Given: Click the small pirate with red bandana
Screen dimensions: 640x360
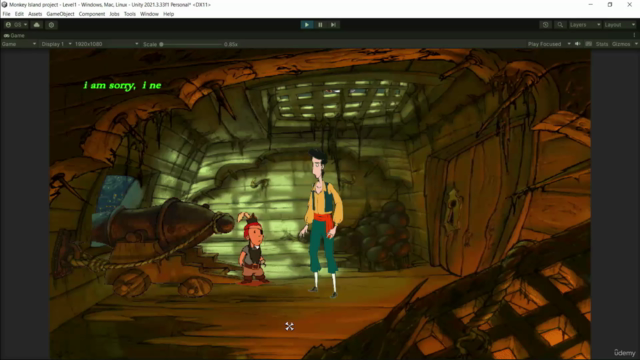Looking at the screenshot, I should 253,249.
